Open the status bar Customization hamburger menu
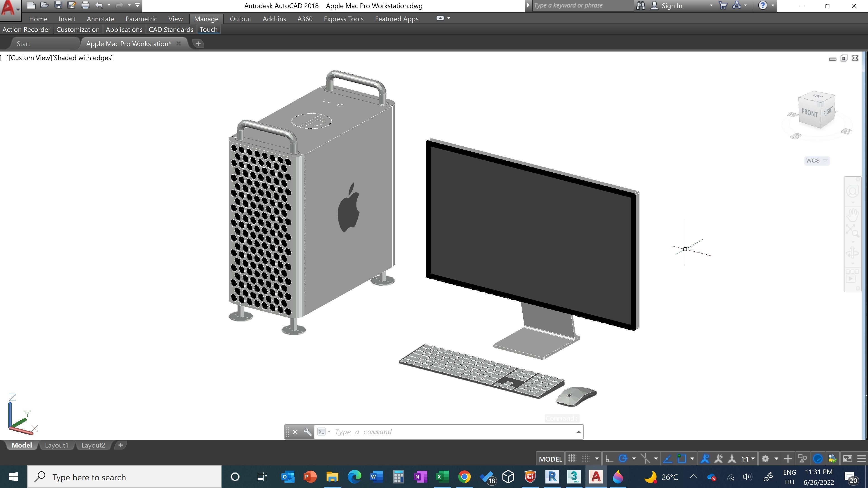The image size is (868, 488). pos(861,459)
